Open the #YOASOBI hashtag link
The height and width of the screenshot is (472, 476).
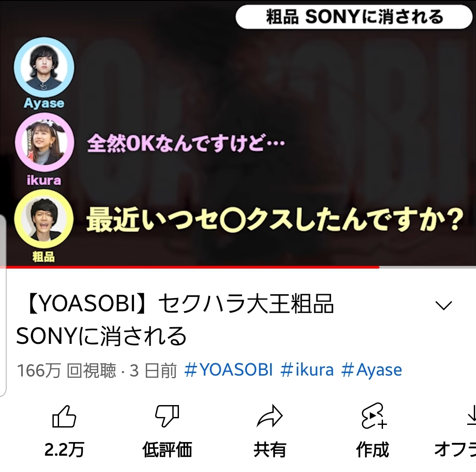point(228,370)
